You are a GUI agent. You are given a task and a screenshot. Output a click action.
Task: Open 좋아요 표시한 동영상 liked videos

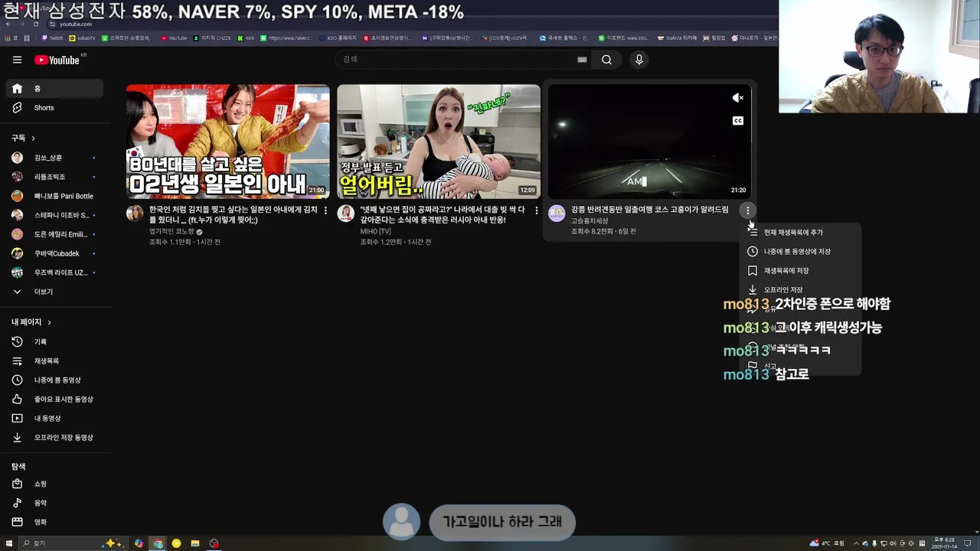pos(54,399)
